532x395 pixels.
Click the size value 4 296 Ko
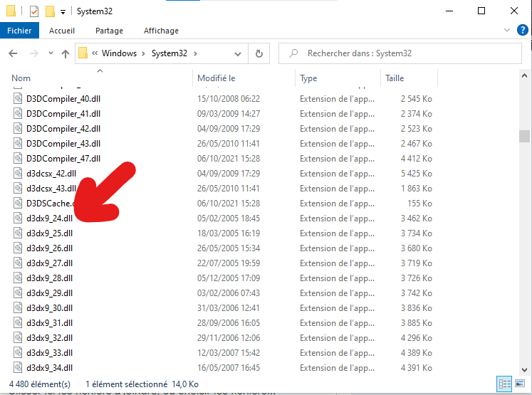[x=417, y=338]
